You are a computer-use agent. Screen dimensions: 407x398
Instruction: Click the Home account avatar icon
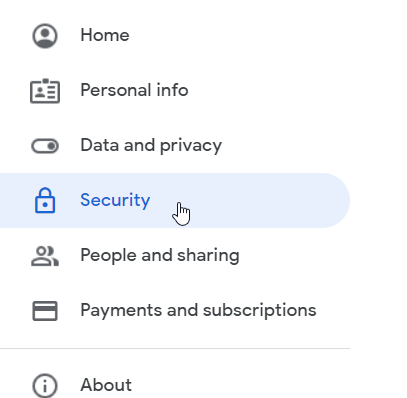click(45, 36)
